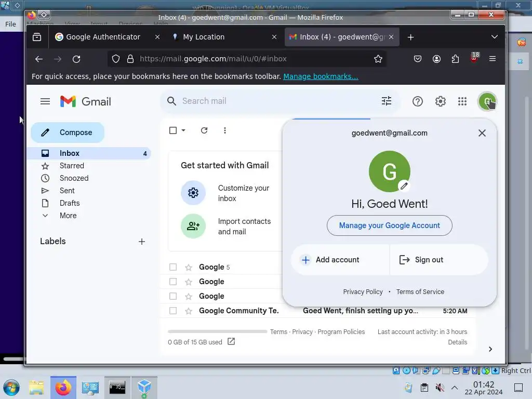
Task: Open last account activity Details link
Action: pos(457,342)
